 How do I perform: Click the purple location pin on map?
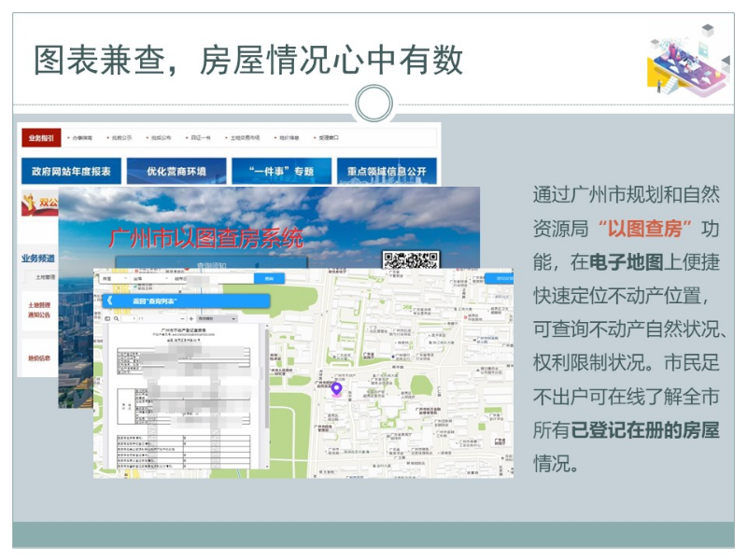tap(337, 388)
